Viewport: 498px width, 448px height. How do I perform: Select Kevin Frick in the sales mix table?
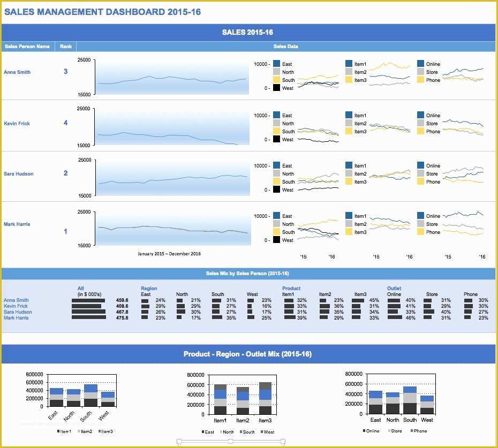(16, 306)
